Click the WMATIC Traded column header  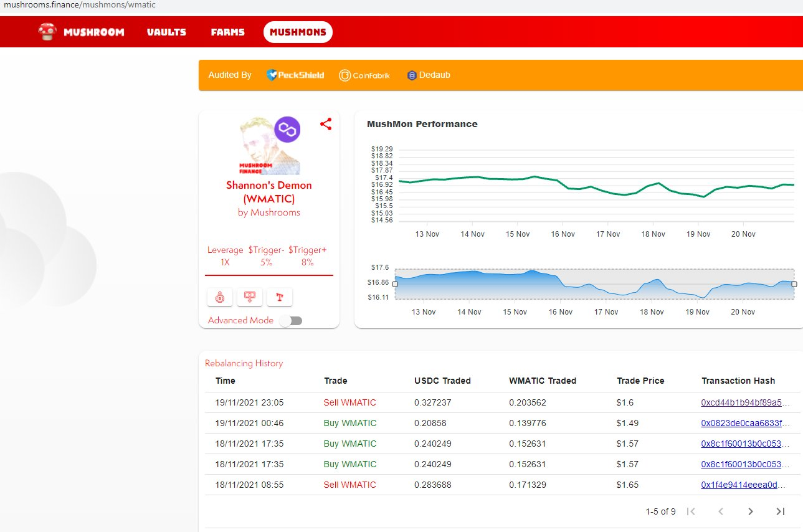(x=543, y=381)
